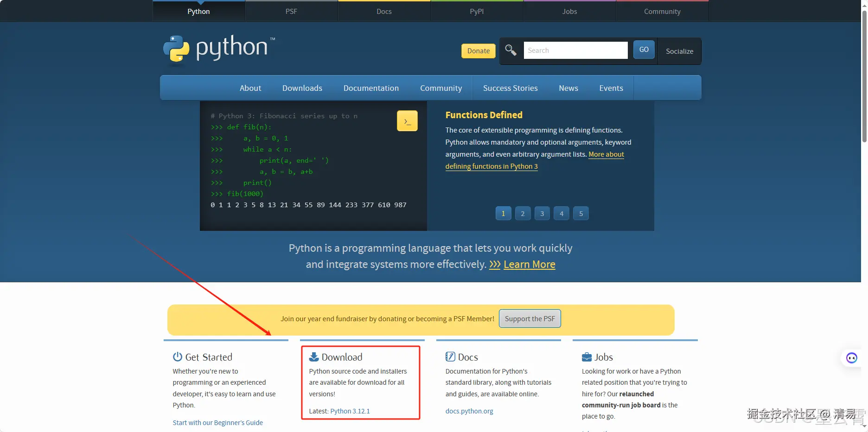Click the Download arrow icon
Viewport: 868px width, 432px height.
point(314,357)
